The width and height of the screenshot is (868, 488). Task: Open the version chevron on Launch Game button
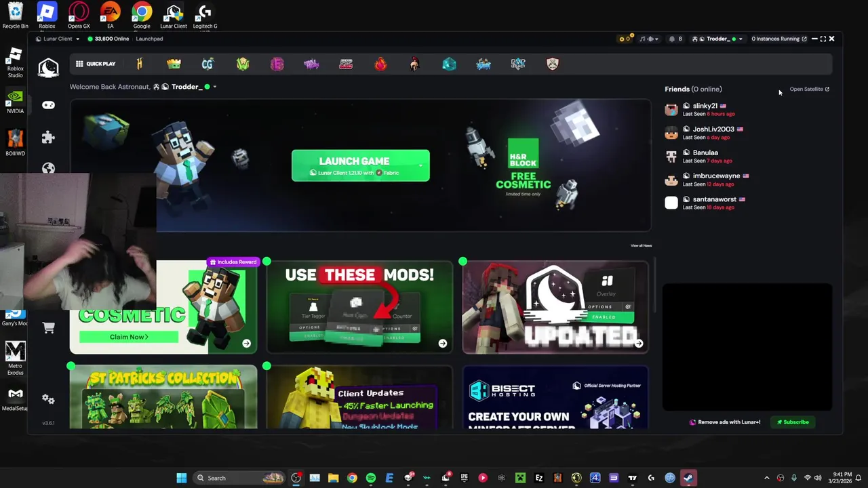click(x=420, y=165)
